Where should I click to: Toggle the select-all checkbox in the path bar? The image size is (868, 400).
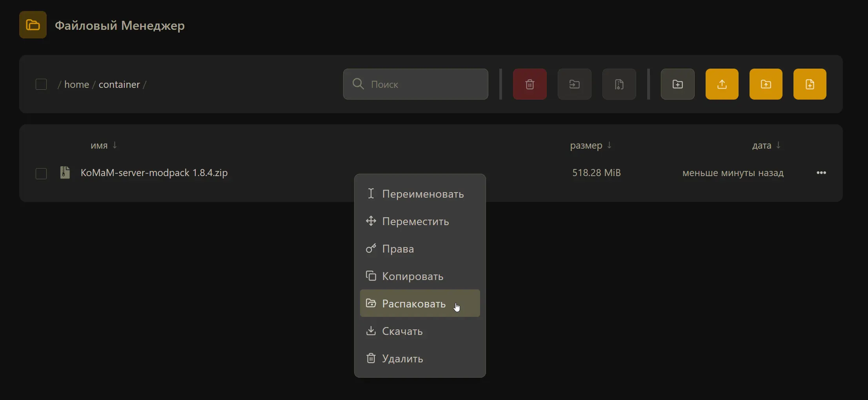click(x=41, y=84)
